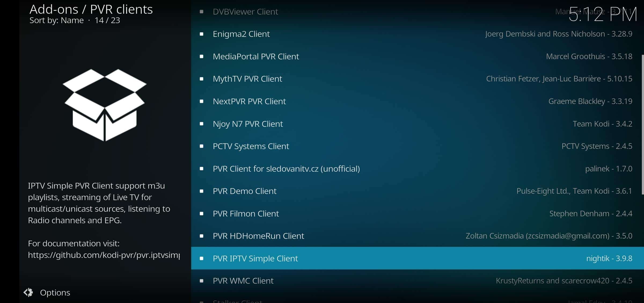Click 'PCTV Systems - 2.4.5' version text
The image size is (644, 303).
[597, 146]
